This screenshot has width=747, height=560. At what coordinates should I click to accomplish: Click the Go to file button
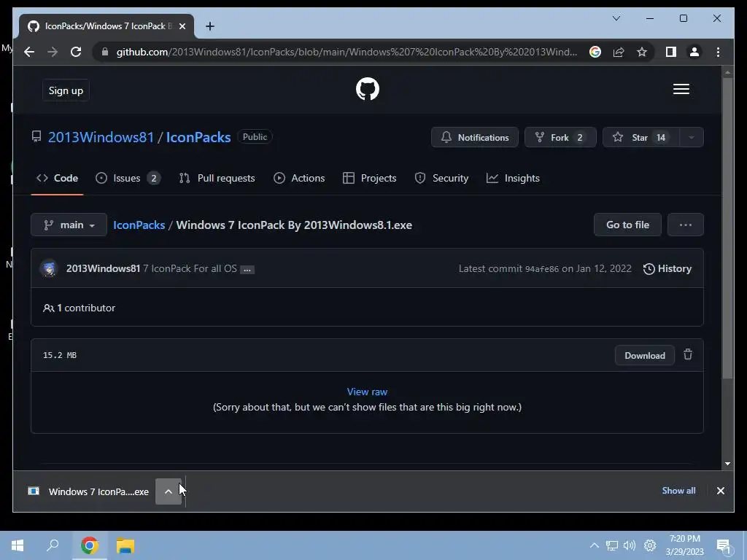[627, 225]
